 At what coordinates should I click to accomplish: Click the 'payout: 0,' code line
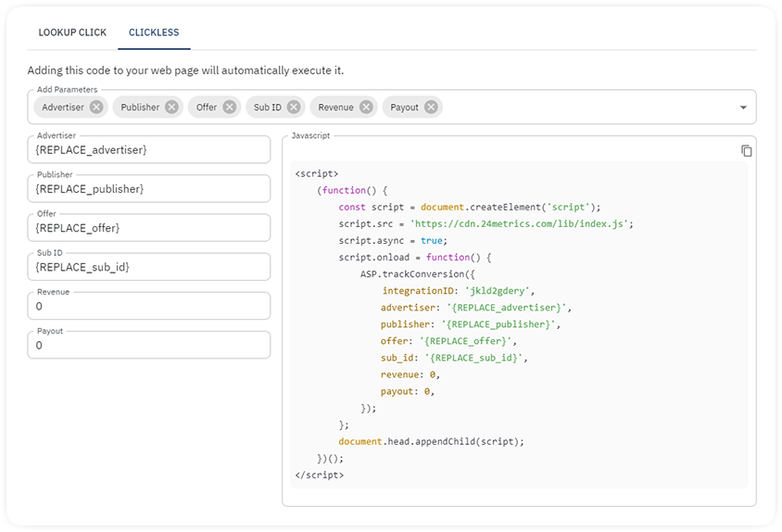click(408, 391)
